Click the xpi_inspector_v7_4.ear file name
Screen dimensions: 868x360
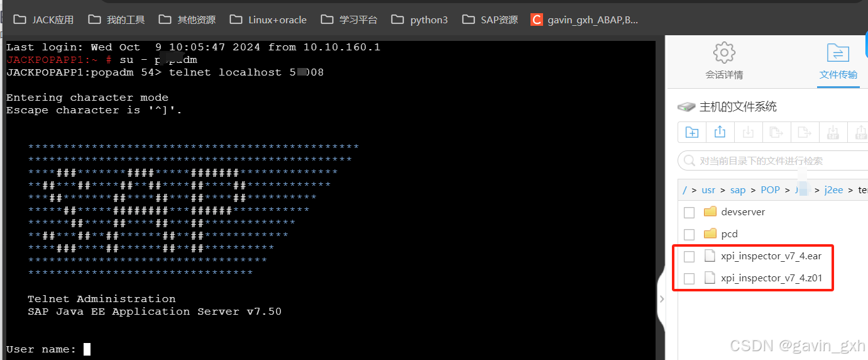click(771, 256)
